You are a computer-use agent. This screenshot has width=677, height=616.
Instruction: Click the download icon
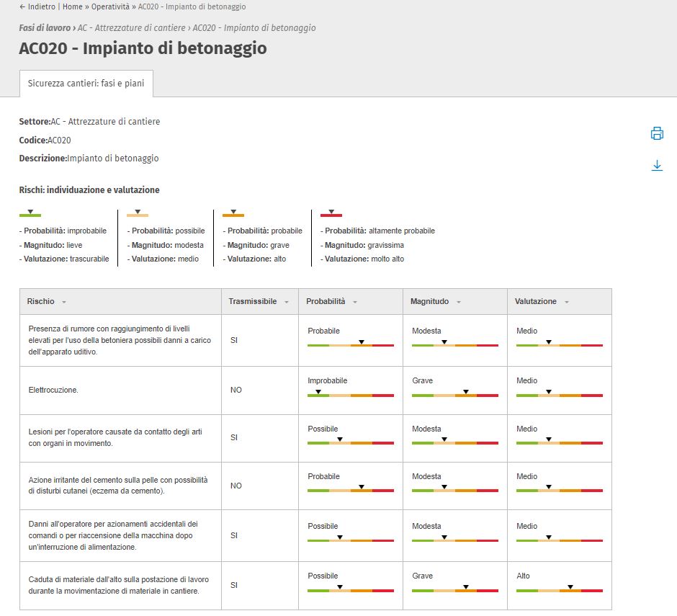click(656, 166)
